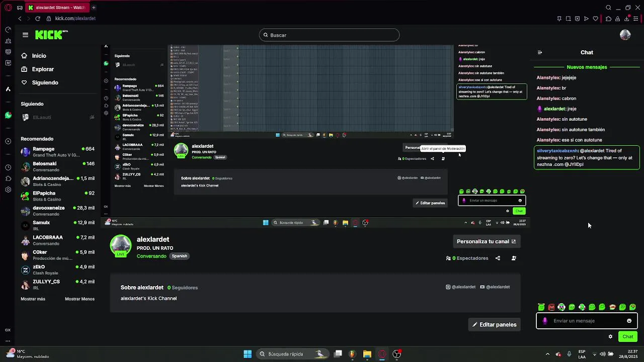Click the Búsqueda rápida taskbar search

click(x=293, y=354)
